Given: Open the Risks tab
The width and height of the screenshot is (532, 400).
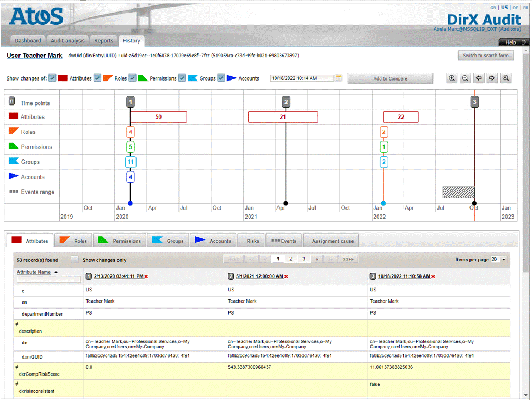Looking at the screenshot, I should [253, 241].
